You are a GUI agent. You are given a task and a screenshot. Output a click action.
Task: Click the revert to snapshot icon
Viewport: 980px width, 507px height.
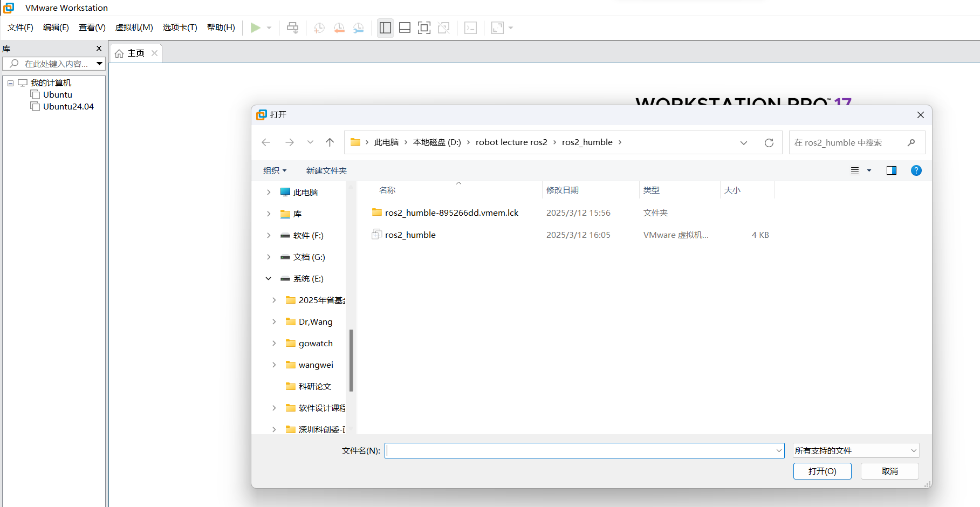[x=339, y=28]
